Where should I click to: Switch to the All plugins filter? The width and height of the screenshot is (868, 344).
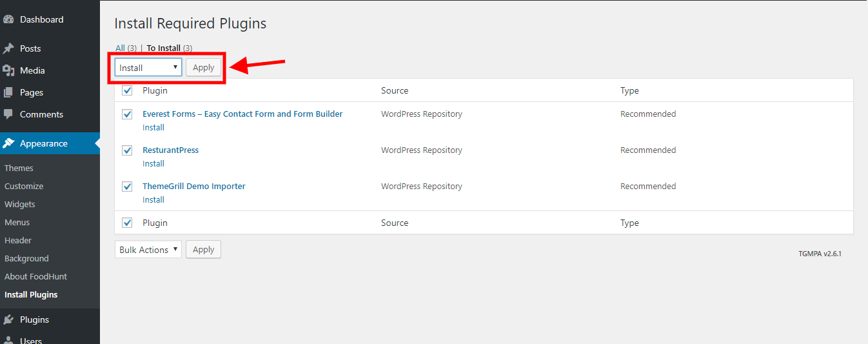pyautogui.click(x=120, y=48)
